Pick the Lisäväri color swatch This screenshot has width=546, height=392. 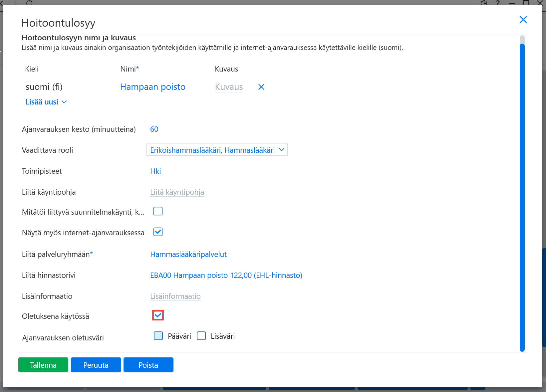(x=201, y=336)
